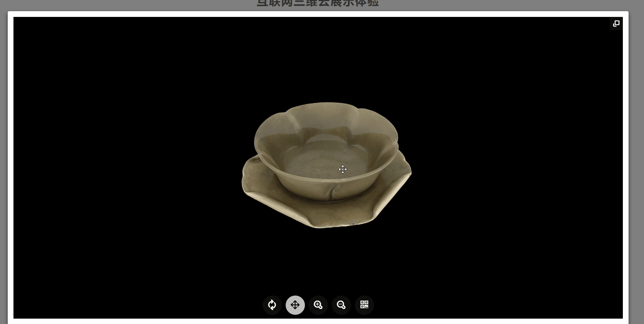Toggle the active pan/move tool
Screen dimensions: 644x324
tap(295, 305)
